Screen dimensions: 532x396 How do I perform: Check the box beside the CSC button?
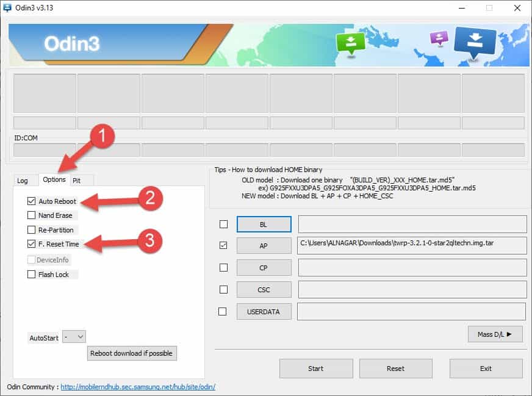pos(223,289)
